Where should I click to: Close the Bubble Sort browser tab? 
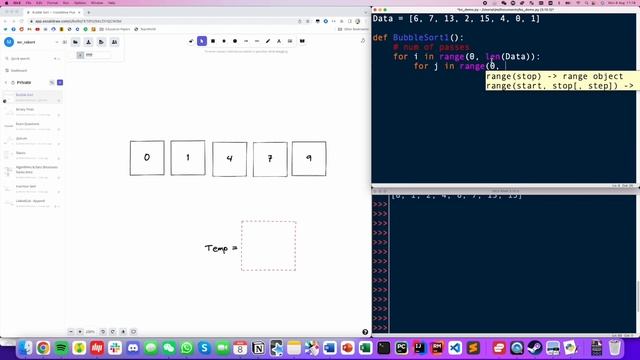click(79, 13)
